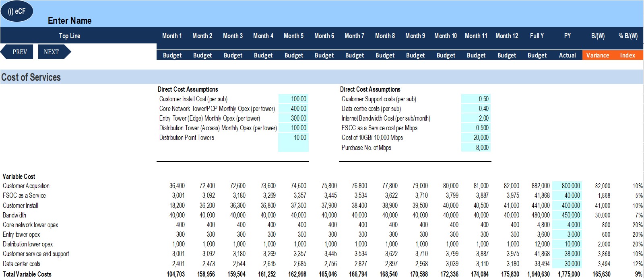This screenshot has width=644, height=279.
Task: Select Full Y Bandwidth total 480,000
Action: [x=541, y=215]
